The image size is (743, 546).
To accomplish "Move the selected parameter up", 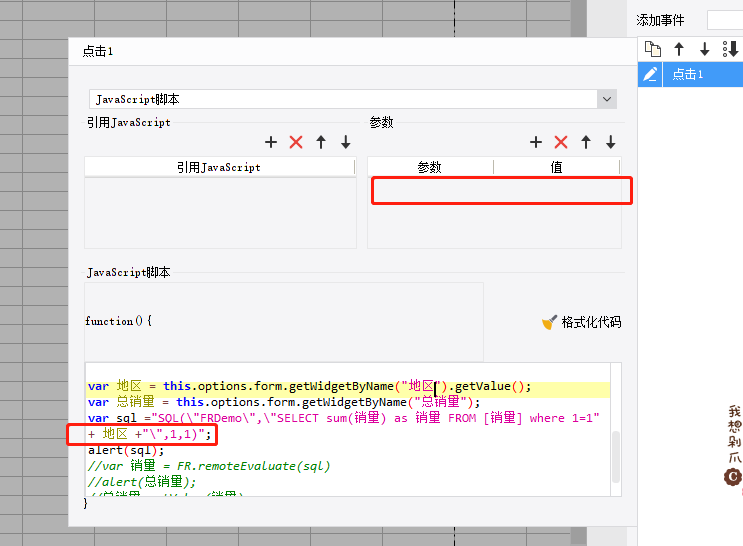I will point(586,142).
